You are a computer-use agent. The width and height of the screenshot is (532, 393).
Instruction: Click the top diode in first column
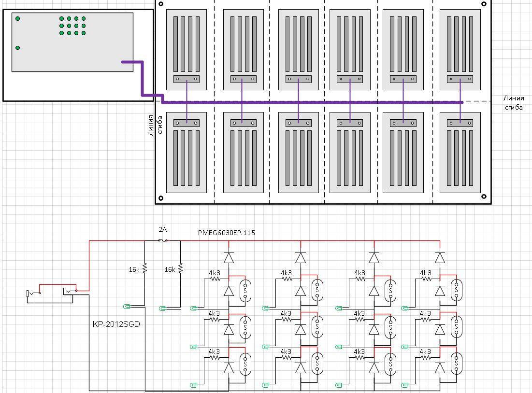pos(229,257)
